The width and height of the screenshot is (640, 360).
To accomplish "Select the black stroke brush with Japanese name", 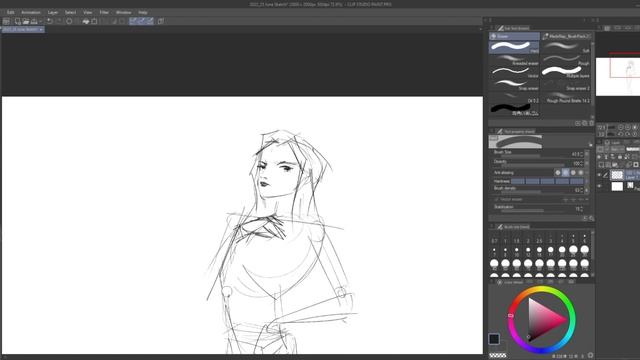I will point(514,110).
